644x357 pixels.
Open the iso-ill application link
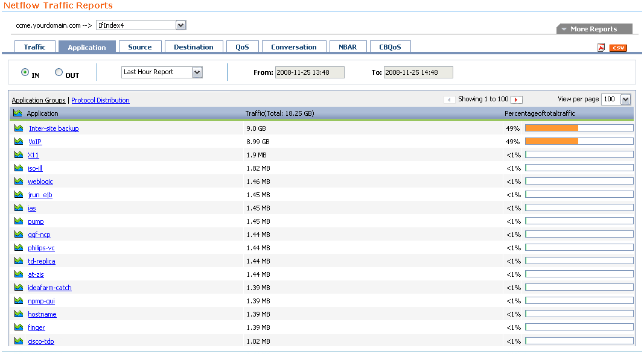(x=35, y=168)
